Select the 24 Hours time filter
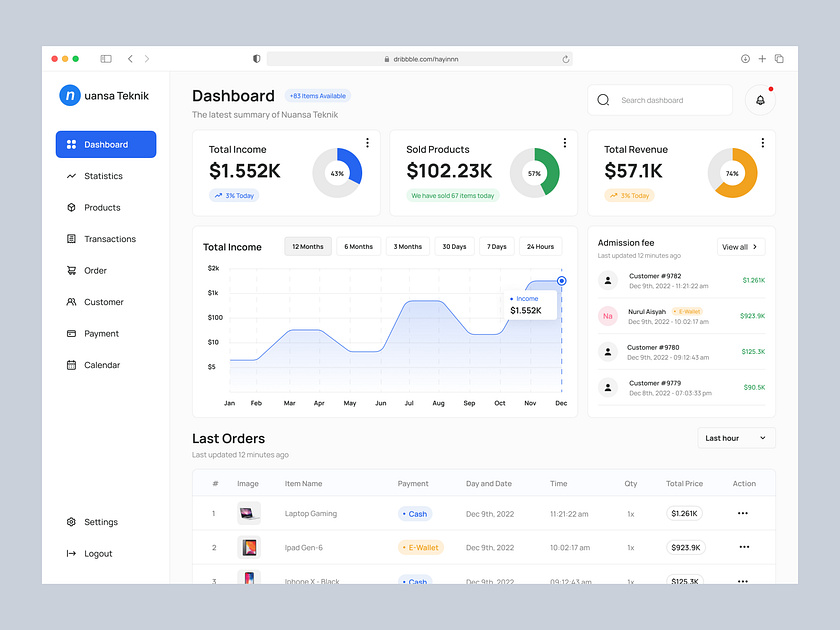The height and width of the screenshot is (630, 840). click(x=540, y=246)
